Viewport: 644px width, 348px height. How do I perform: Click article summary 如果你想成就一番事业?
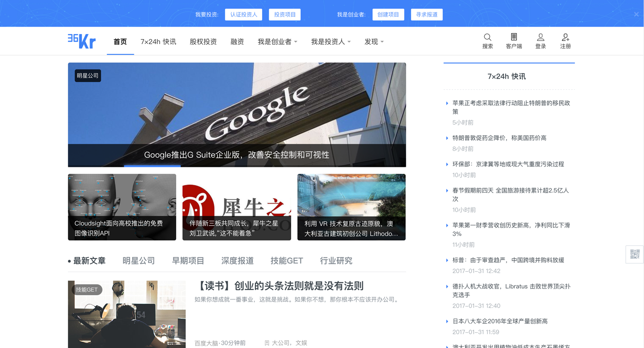(x=297, y=300)
